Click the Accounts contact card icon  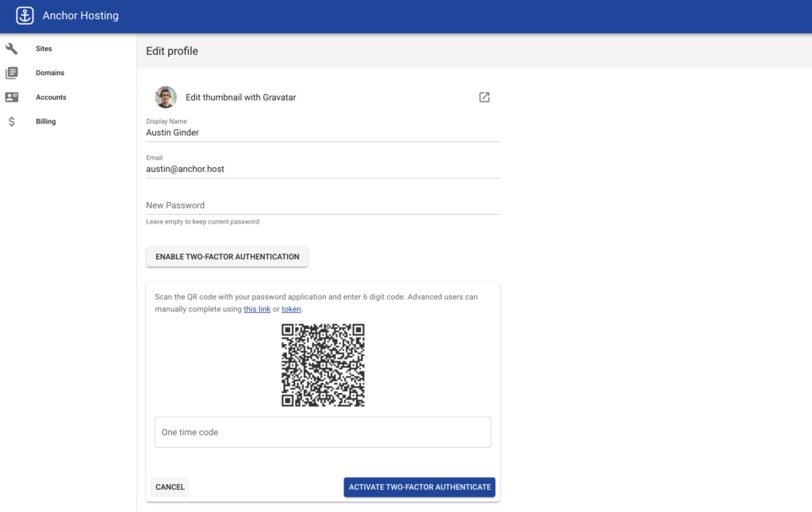tap(11, 97)
